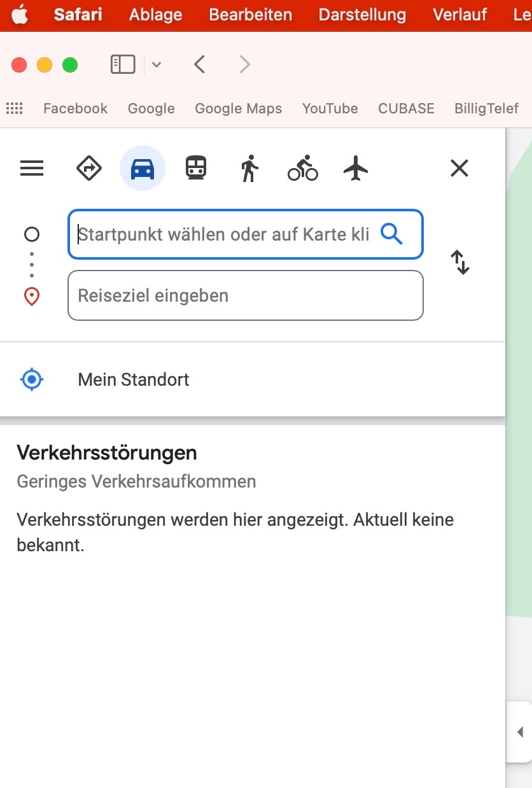Open the Apple menu
The height and width of the screenshot is (788, 532).
(20, 15)
